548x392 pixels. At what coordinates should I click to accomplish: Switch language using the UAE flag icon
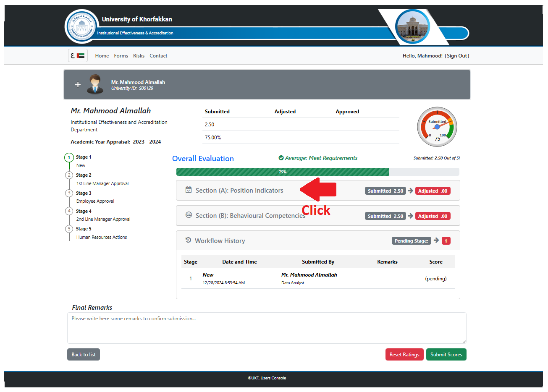point(78,55)
